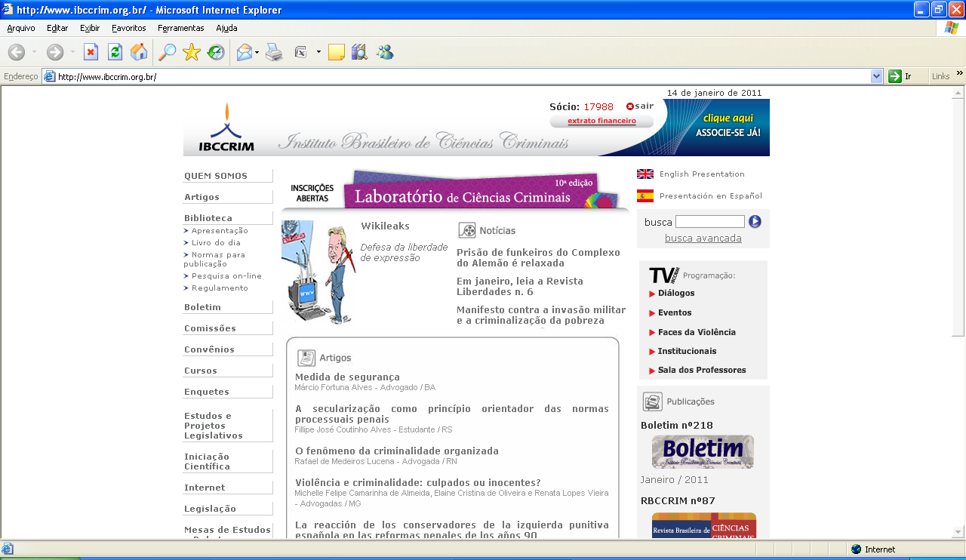
Task: Click the busca text input field
Action: (710, 222)
